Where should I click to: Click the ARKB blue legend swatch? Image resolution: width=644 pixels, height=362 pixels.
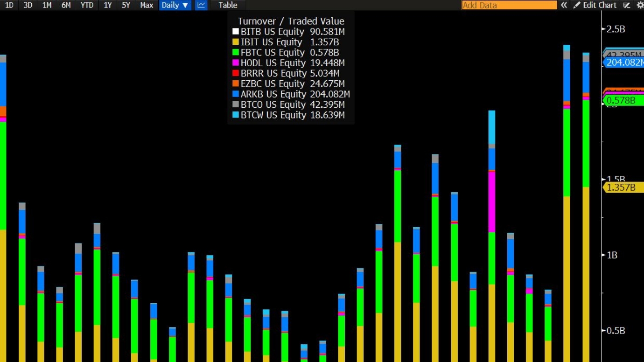click(236, 94)
